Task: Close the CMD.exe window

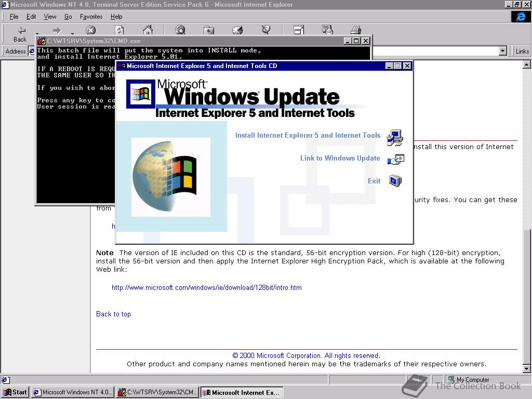Action: 365,41
